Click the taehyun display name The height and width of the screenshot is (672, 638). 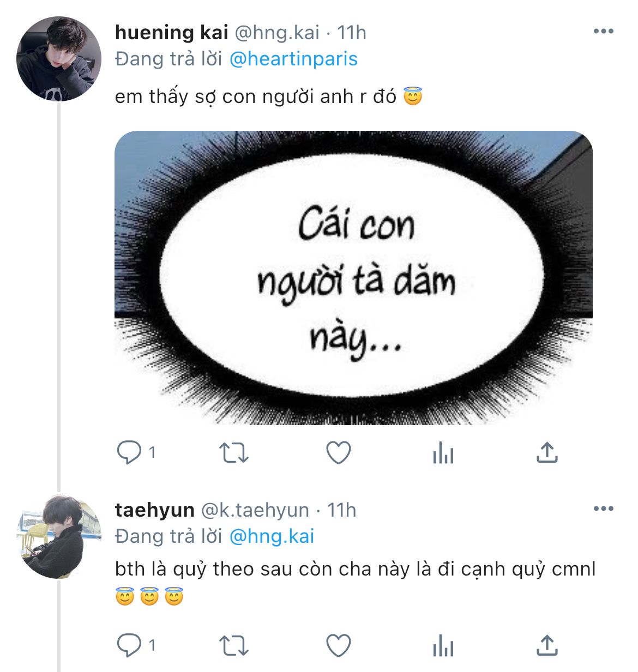(x=154, y=510)
